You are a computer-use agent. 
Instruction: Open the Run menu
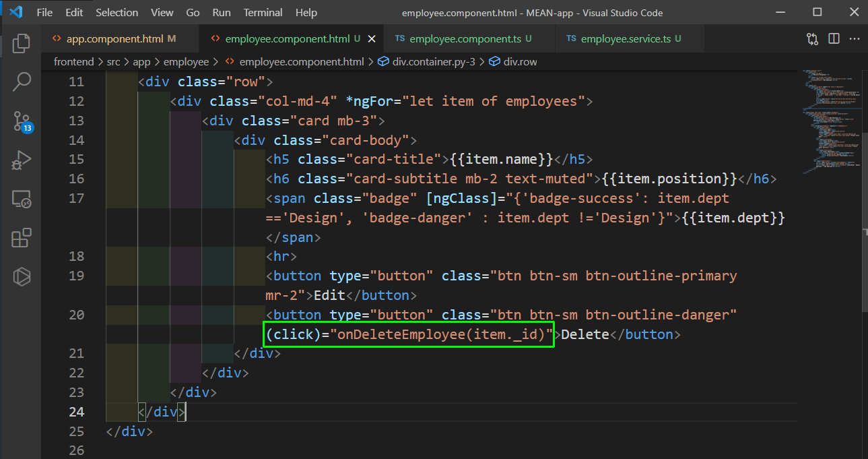(x=221, y=13)
